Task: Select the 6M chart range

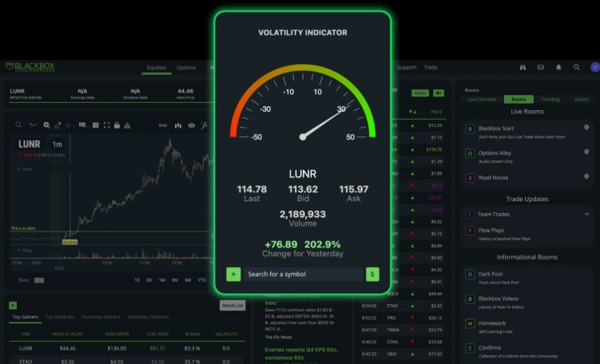Action: point(188,280)
